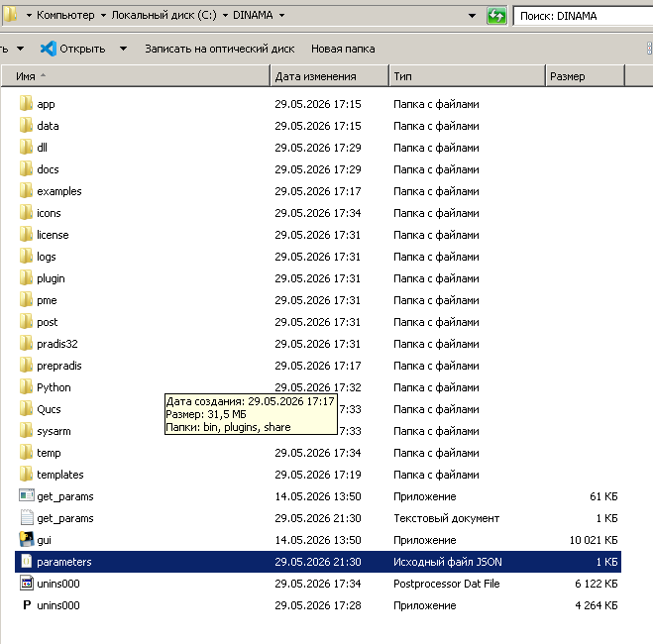Select the pme folder icon
Image resolution: width=653 pixels, height=644 pixels.
[x=26, y=299]
